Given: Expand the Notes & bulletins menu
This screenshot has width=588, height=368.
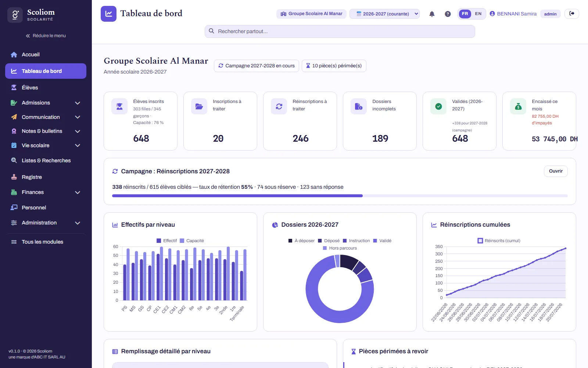Looking at the screenshot, I should click(46, 131).
